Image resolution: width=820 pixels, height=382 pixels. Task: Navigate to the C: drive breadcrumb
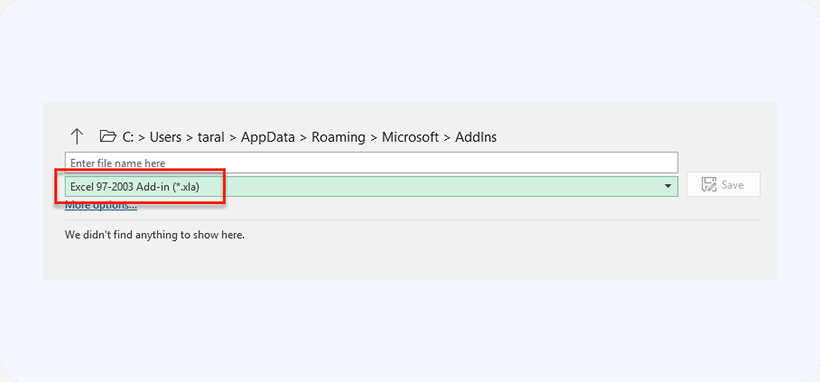click(128, 137)
